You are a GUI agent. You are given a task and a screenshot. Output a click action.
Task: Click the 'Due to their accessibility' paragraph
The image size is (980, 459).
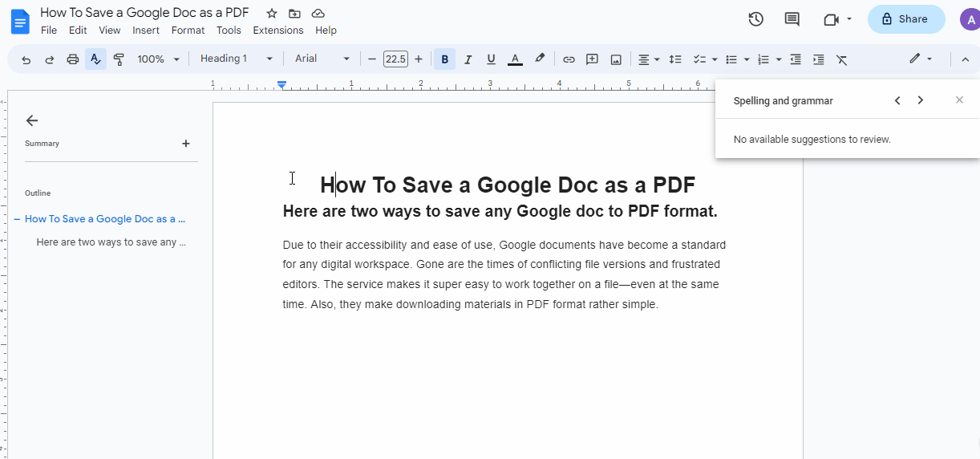point(504,274)
